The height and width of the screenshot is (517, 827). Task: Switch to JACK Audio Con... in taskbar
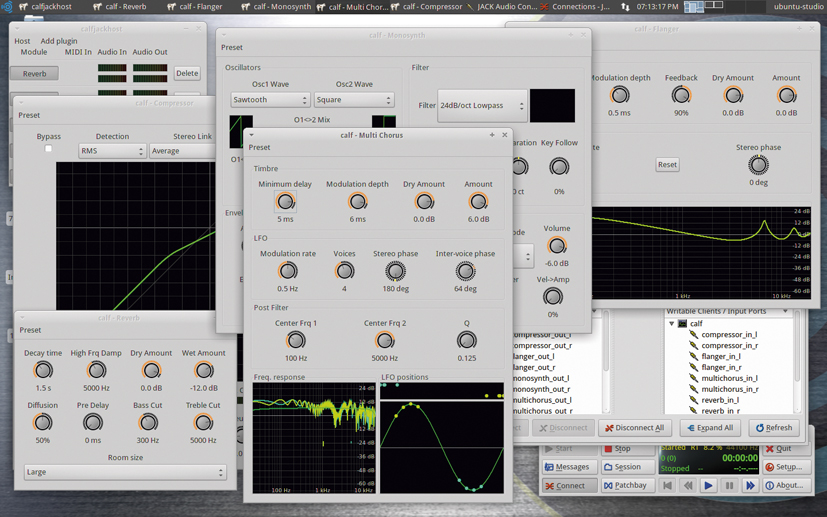point(502,7)
